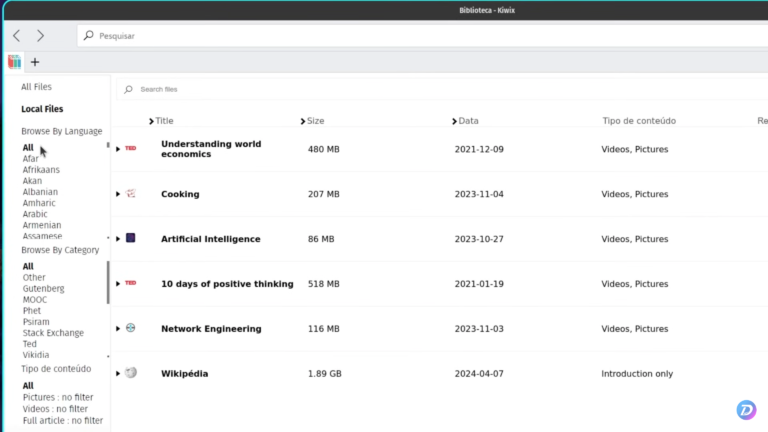Click the magnifier icon in Pesquisar bar
The height and width of the screenshot is (432, 768).
89,35
